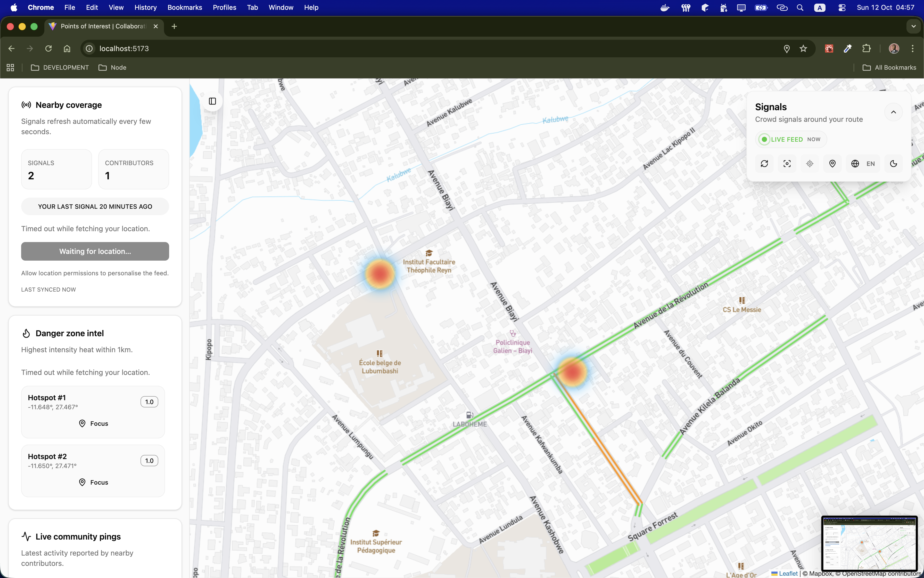Click the location permission icon in address bar
Viewport: 924px width, 578px height.
pyautogui.click(x=787, y=49)
